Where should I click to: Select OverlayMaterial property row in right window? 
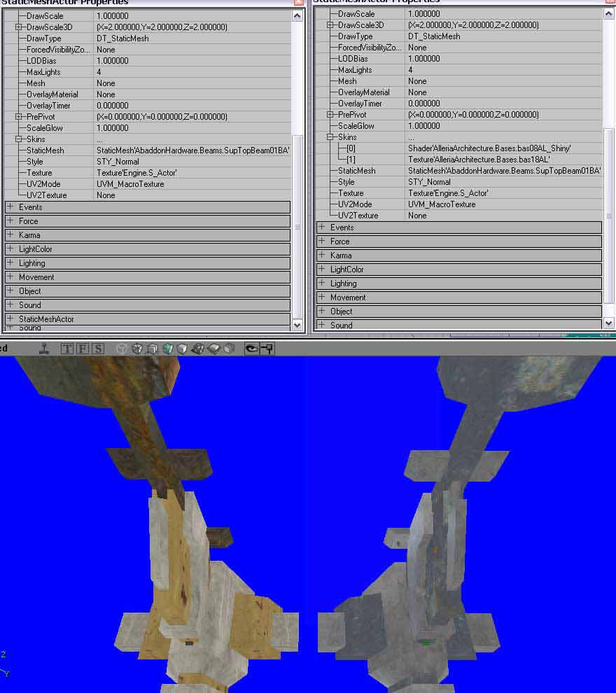click(458, 92)
